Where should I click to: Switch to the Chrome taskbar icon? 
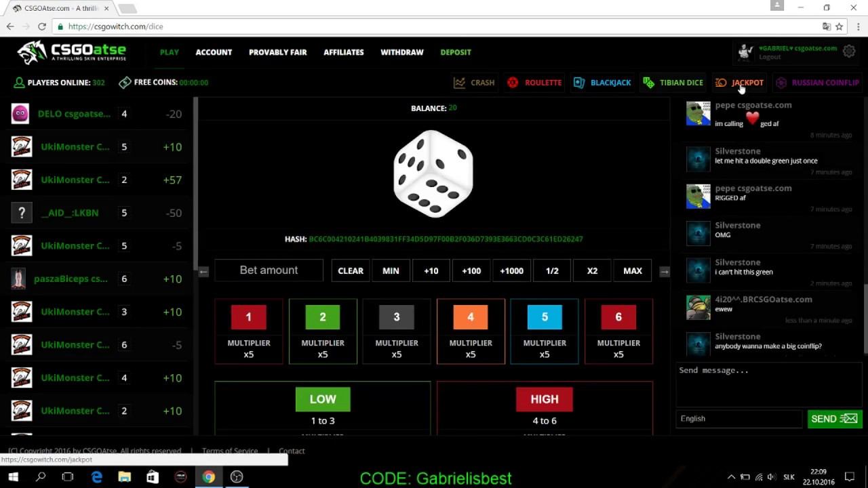[x=208, y=477]
